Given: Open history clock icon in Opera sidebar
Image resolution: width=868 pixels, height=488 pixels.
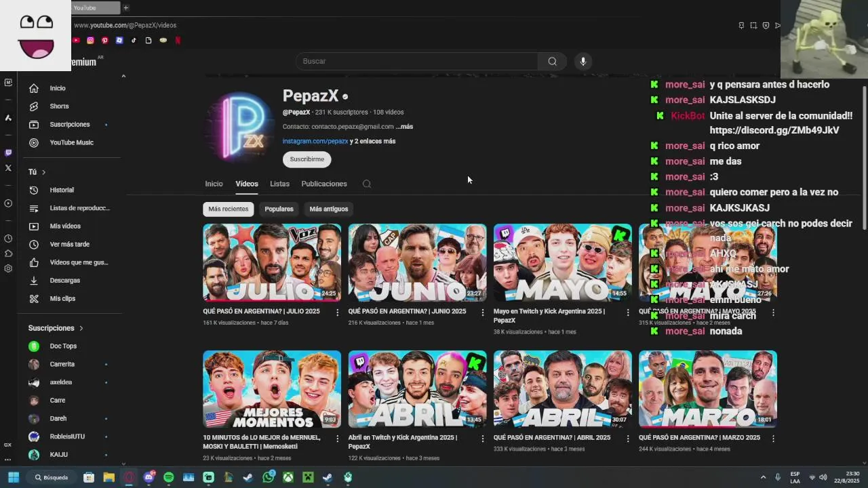Looking at the screenshot, I should coord(8,239).
